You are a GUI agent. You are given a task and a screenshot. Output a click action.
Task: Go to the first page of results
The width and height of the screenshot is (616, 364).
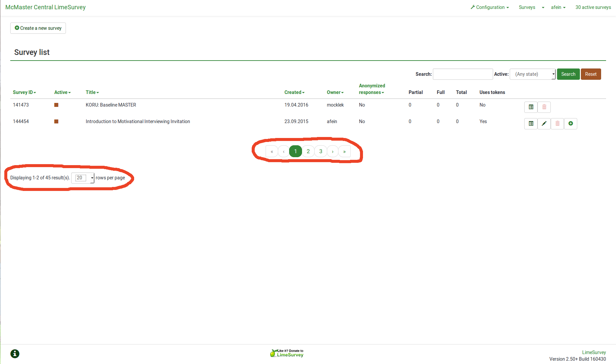click(x=272, y=151)
